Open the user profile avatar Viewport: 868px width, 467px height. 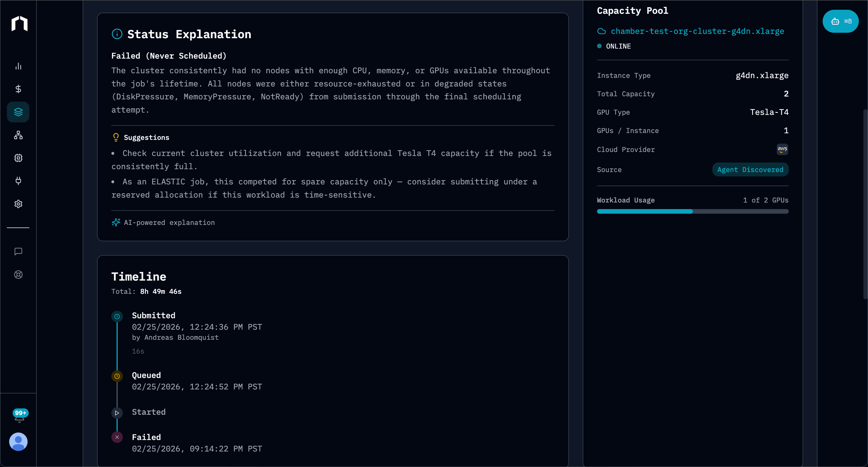tap(18, 442)
